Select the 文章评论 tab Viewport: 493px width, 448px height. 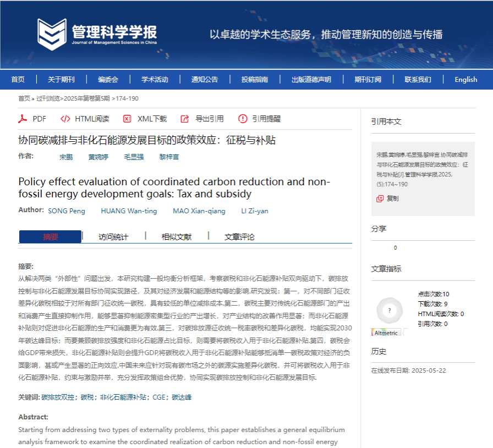tap(239, 237)
